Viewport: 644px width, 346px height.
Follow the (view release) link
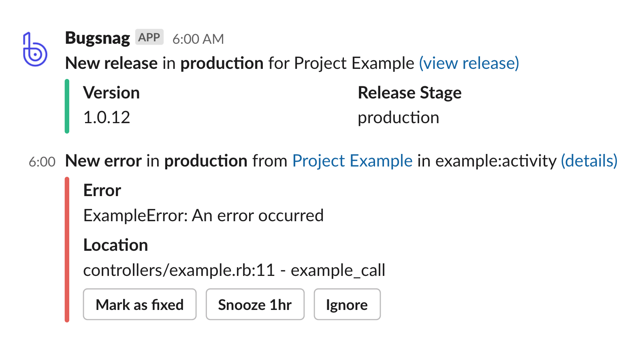(x=469, y=63)
